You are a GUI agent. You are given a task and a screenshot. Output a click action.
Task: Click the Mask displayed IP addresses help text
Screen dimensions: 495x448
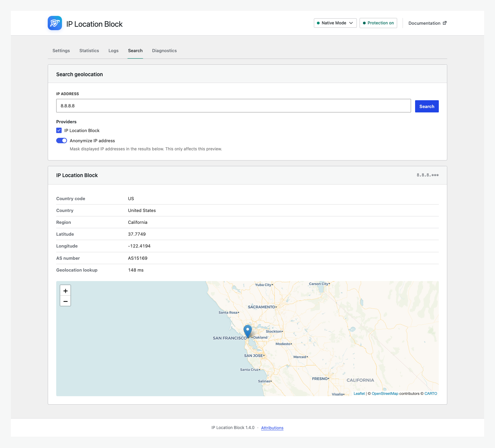coord(146,149)
